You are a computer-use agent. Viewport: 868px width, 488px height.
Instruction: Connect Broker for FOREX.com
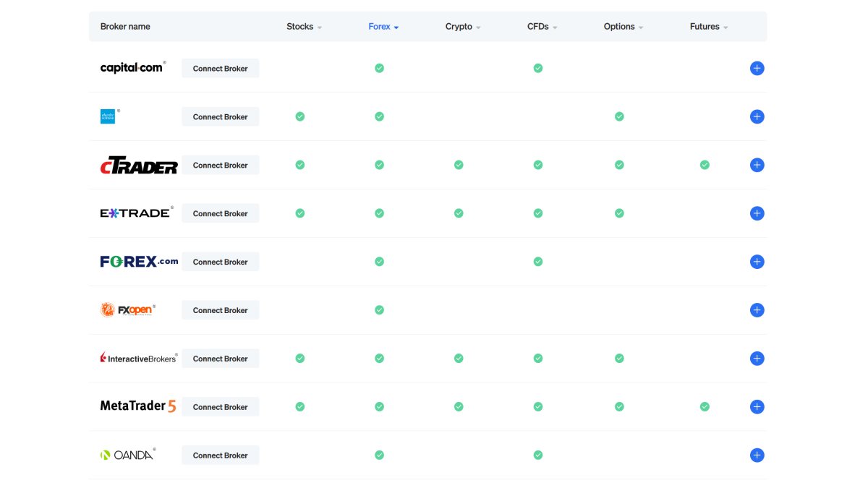[221, 262]
